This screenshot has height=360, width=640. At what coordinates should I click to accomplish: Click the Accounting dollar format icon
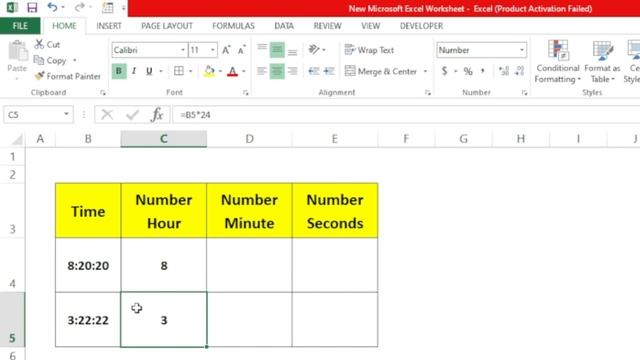(444, 71)
